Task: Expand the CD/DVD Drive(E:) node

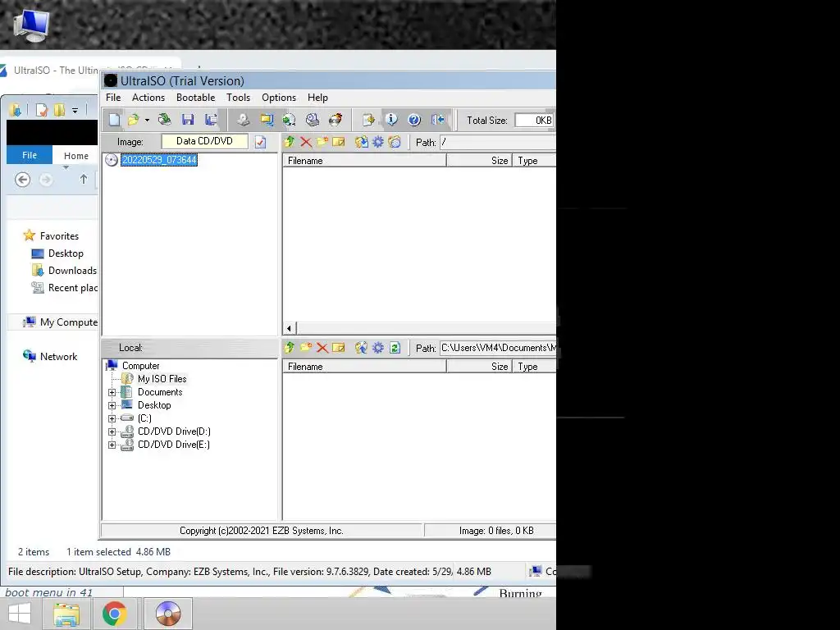Action: coord(112,445)
